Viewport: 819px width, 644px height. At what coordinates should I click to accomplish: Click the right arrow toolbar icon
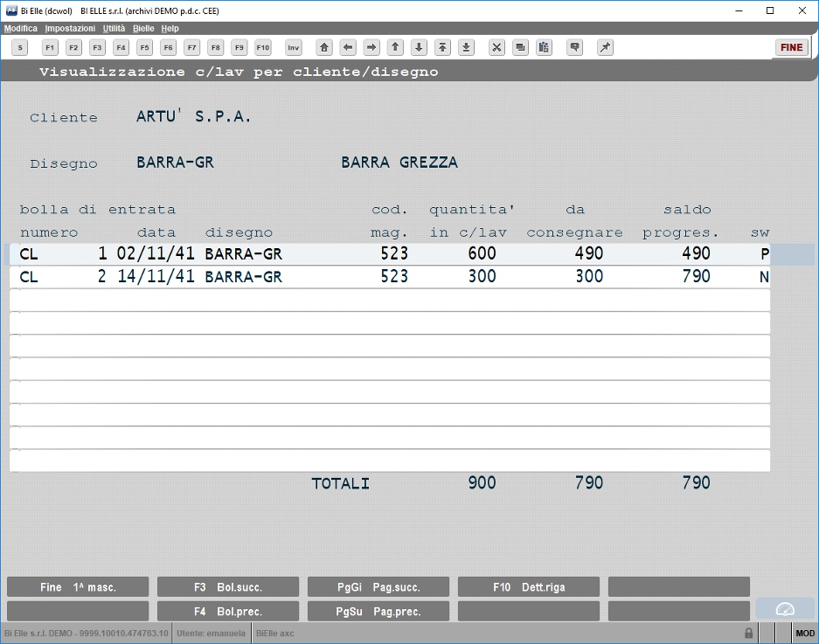click(x=371, y=47)
